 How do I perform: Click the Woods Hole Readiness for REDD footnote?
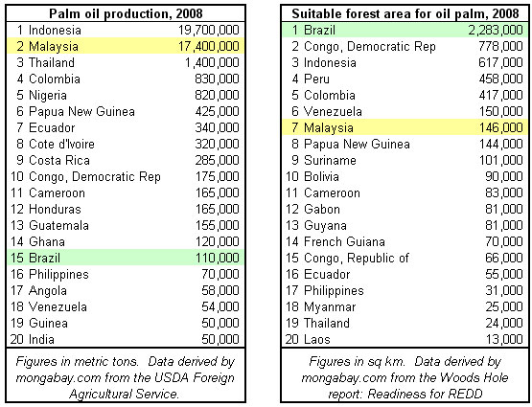405,377
